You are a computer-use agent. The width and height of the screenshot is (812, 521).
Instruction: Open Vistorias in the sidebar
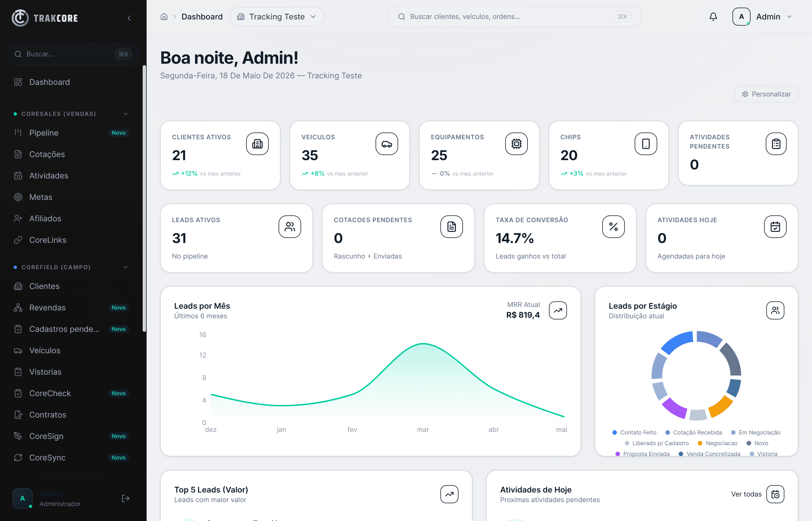coord(71,372)
